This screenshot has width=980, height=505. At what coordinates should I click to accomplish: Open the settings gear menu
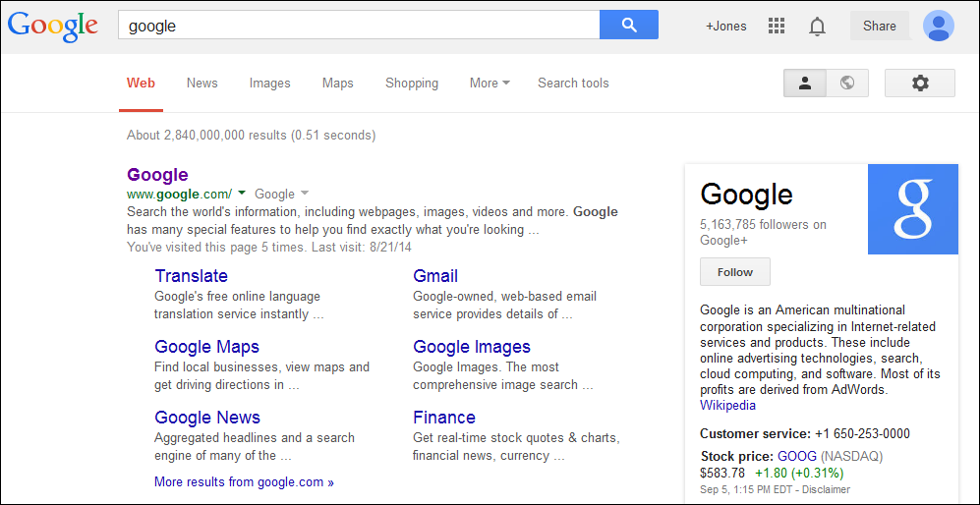(919, 84)
